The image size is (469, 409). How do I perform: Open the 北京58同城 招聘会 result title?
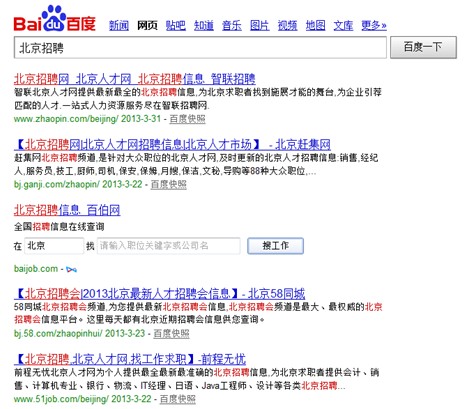tap(159, 294)
